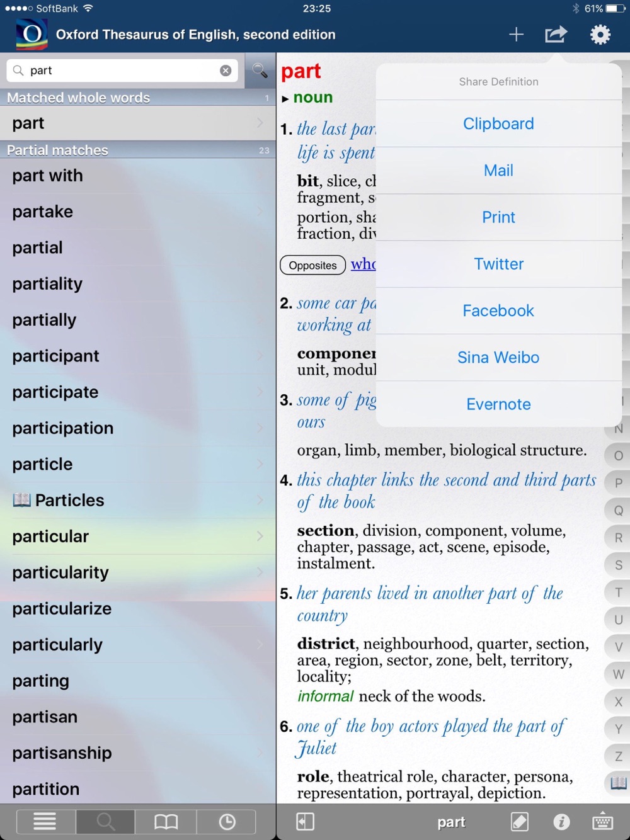Tap the book icon below letter Z
The height and width of the screenshot is (840, 630).
619,783
